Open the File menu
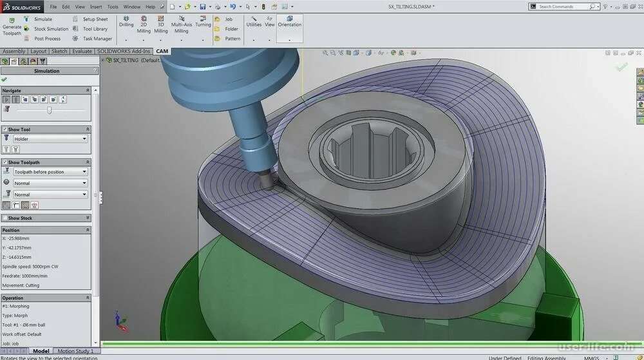This screenshot has height=360, width=644. point(53,6)
